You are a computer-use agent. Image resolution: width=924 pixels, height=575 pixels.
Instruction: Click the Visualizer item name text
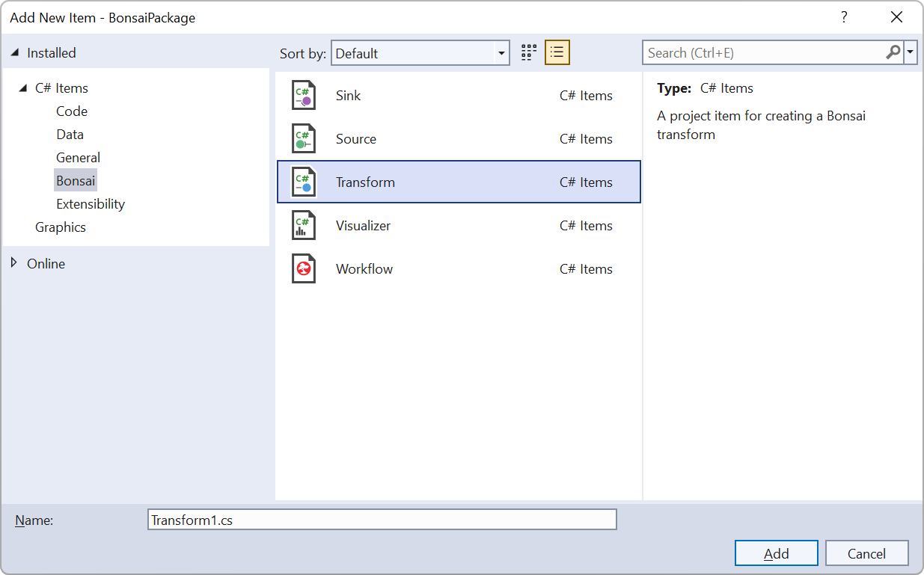[x=364, y=226]
